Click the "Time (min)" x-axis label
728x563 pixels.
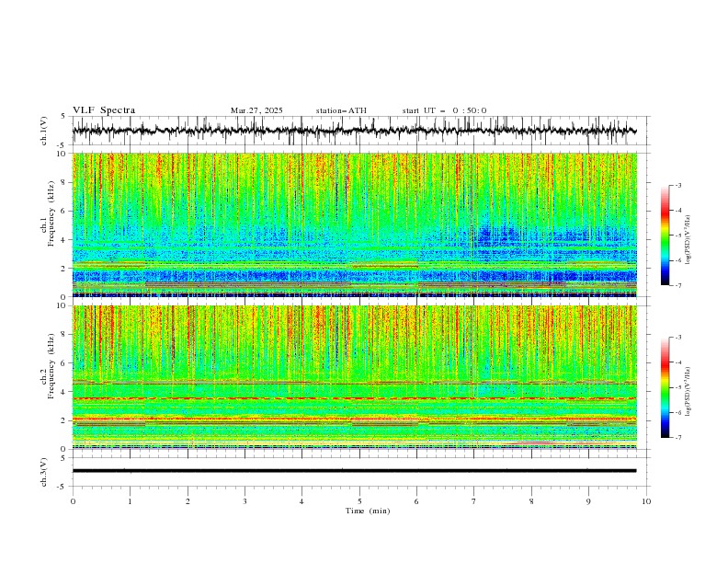[368, 511]
